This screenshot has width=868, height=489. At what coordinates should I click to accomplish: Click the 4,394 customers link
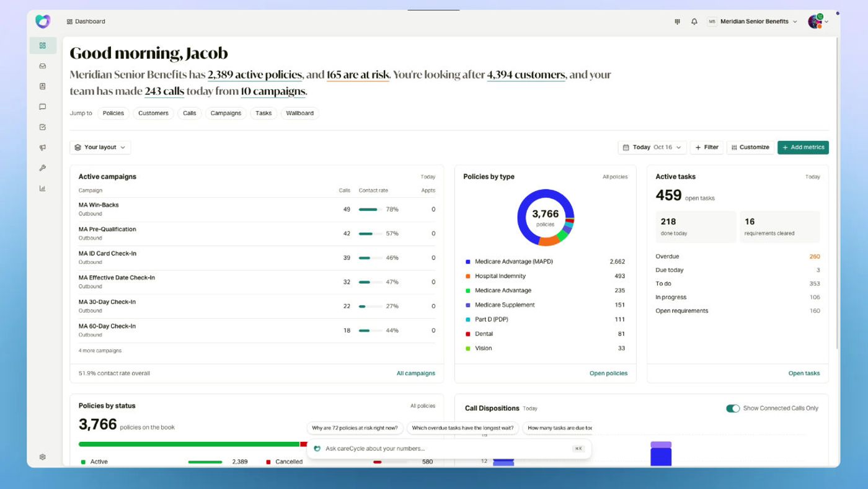pos(526,75)
